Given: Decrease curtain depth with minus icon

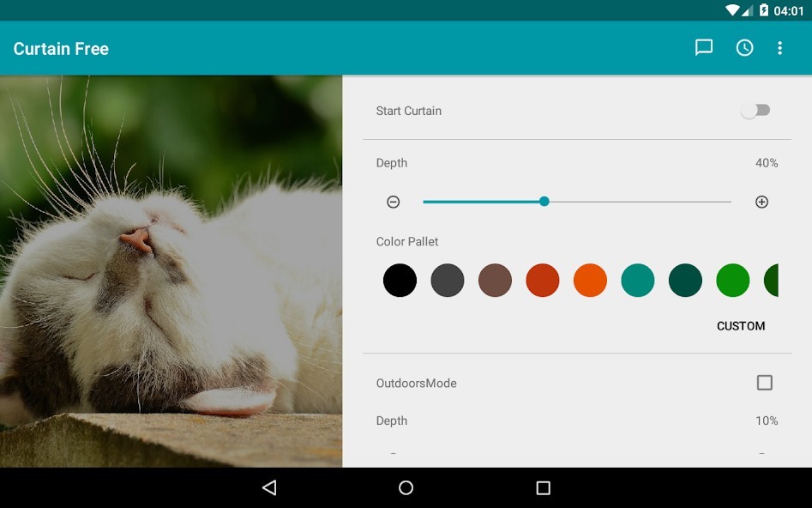Looking at the screenshot, I should (x=393, y=202).
